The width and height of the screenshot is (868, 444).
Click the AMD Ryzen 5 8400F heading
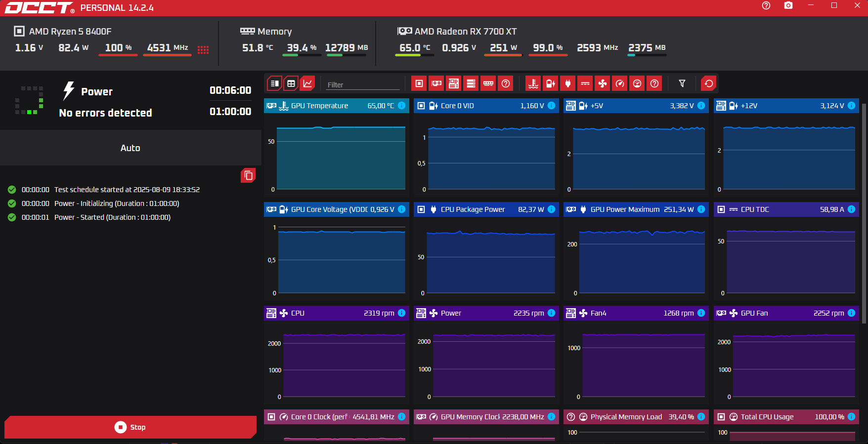[70, 32]
